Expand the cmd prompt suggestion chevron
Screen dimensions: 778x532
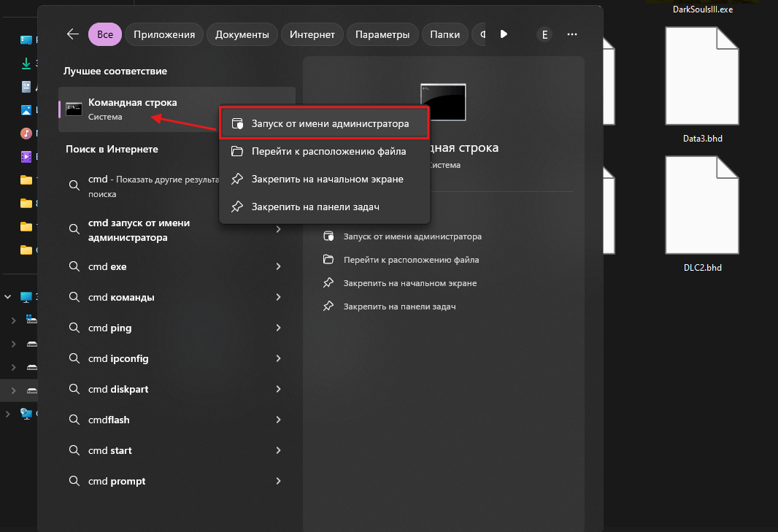[278, 481]
